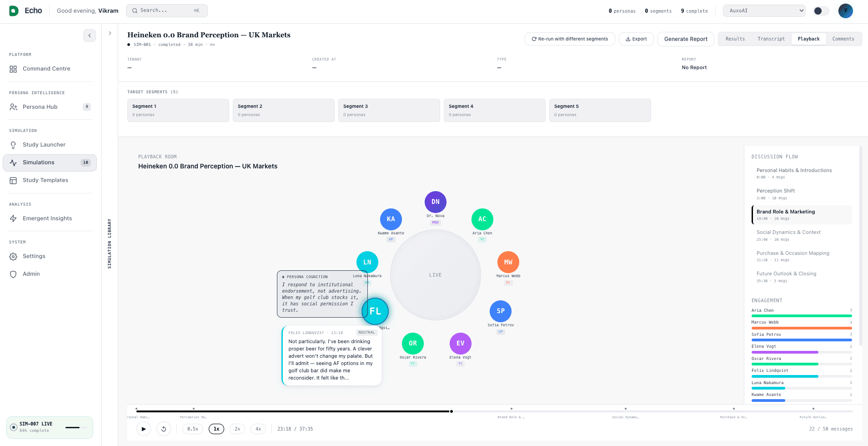868x446 pixels.
Task: Click the user avatar in top bar
Action: (x=845, y=11)
